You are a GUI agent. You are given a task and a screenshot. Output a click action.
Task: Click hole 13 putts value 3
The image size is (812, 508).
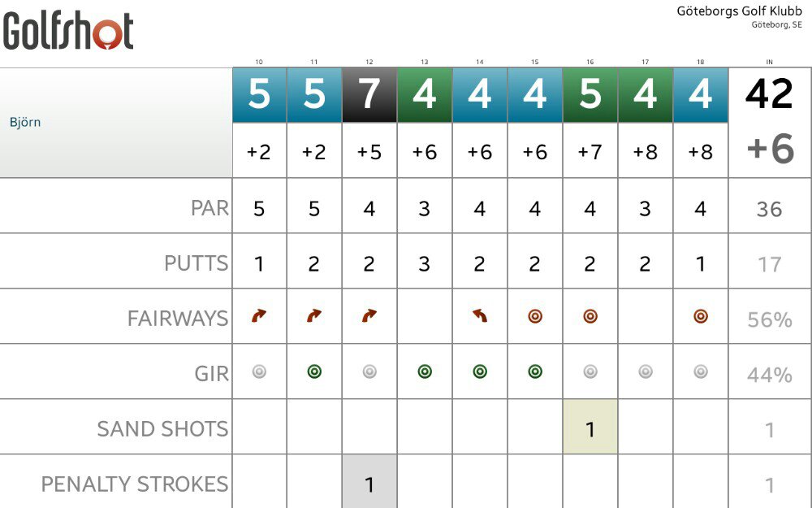425,264
